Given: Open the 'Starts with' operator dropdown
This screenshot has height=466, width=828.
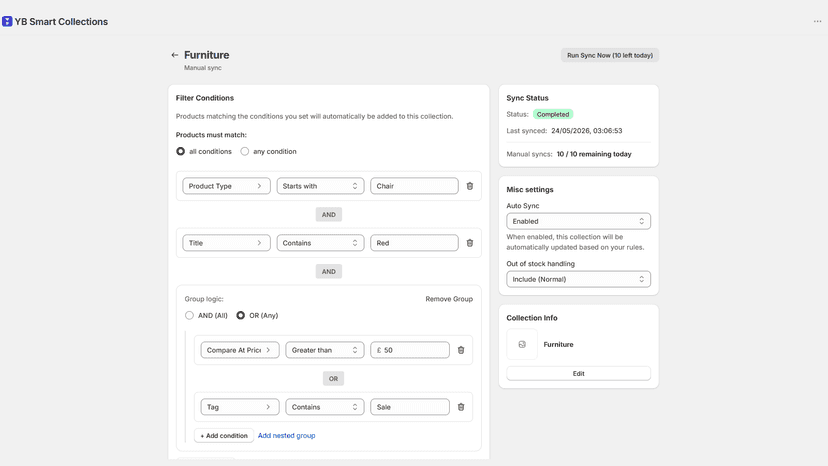Looking at the screenshot, I should coord(320,186).
